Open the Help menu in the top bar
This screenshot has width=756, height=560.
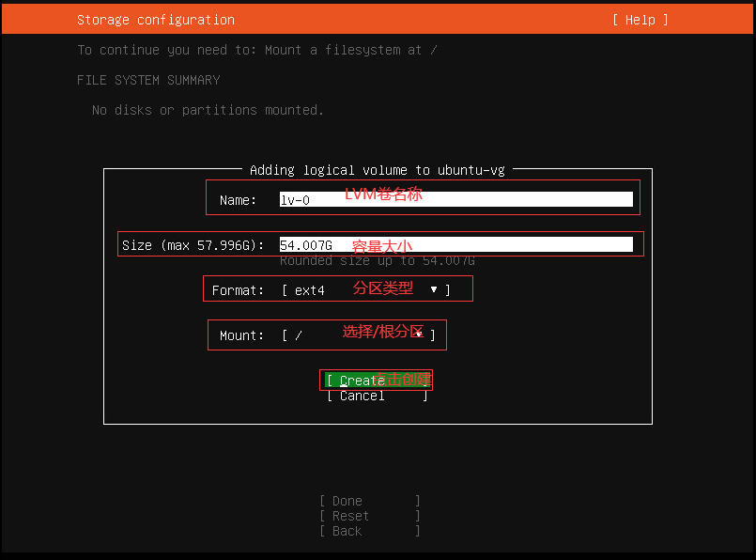point(639,19)
